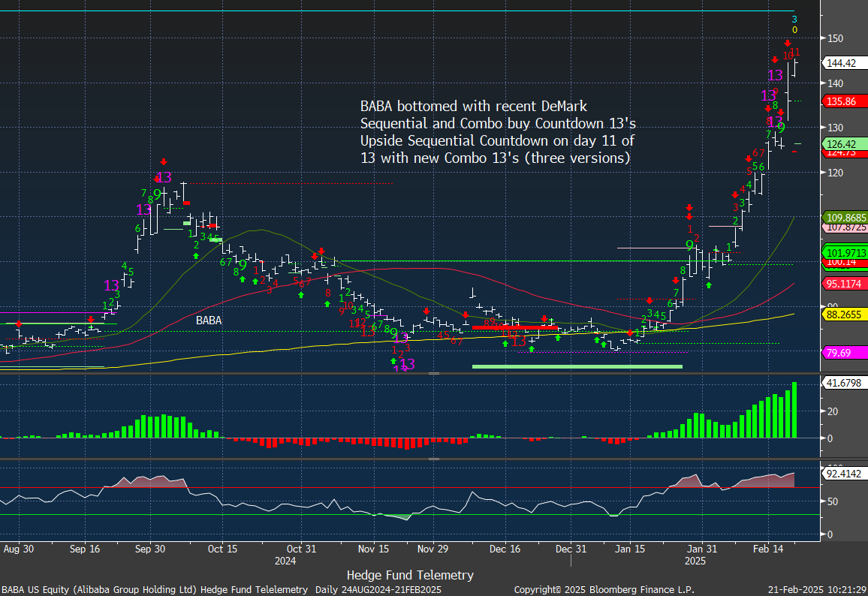The image size is (868, 596).
Task: Click the Sep 30 date label
Action: (151, 549)
